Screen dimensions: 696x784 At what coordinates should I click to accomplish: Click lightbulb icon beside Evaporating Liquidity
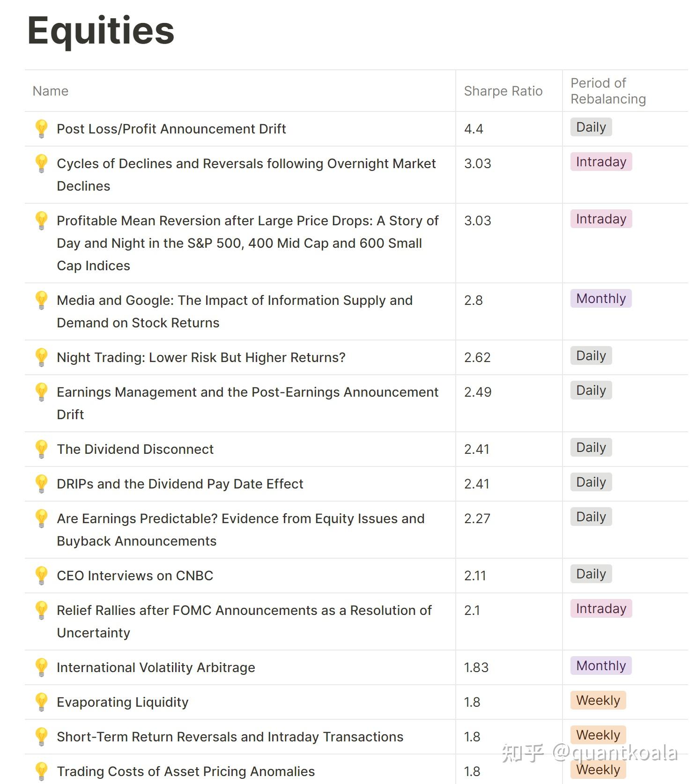pos(41,702)
